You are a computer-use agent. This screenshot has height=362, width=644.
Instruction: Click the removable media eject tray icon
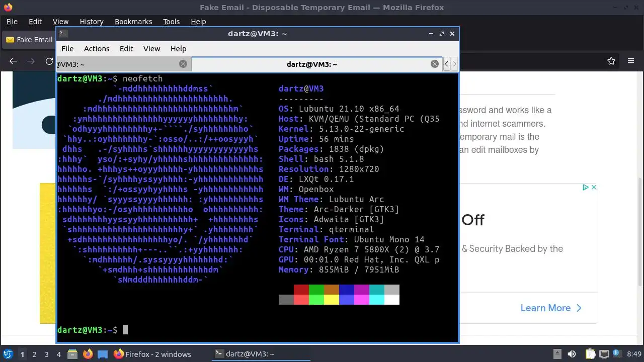pyautogui.click(x=557, y=354)
